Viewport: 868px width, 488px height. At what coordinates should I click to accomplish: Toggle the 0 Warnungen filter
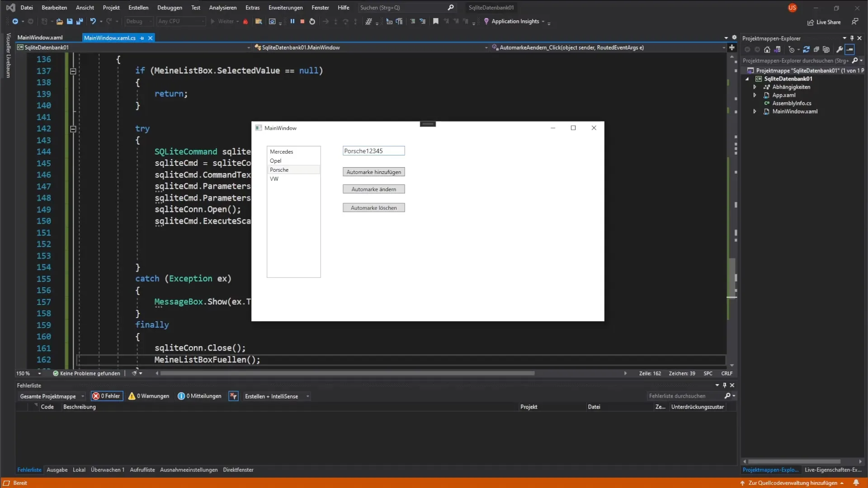coord(149,396)
